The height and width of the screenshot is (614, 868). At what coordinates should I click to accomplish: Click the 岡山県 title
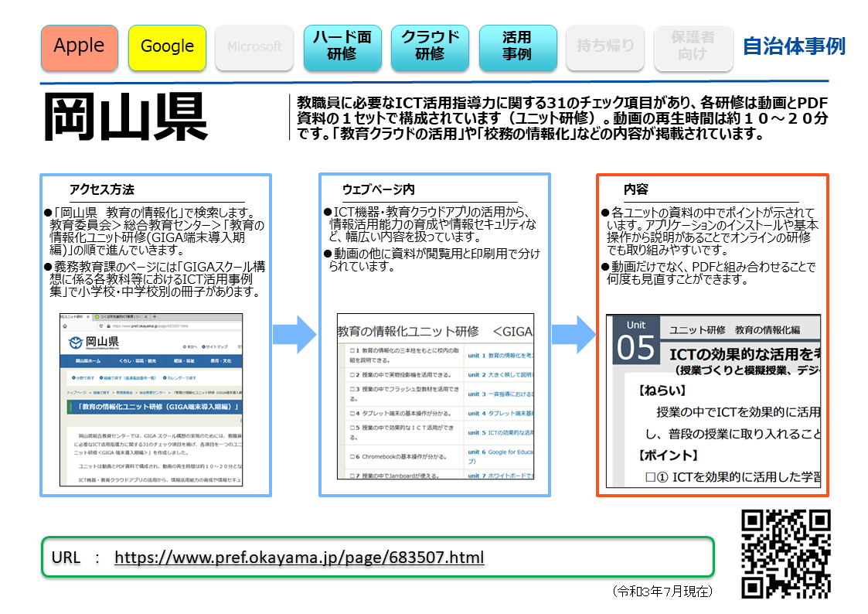click(x=125, y=118)
